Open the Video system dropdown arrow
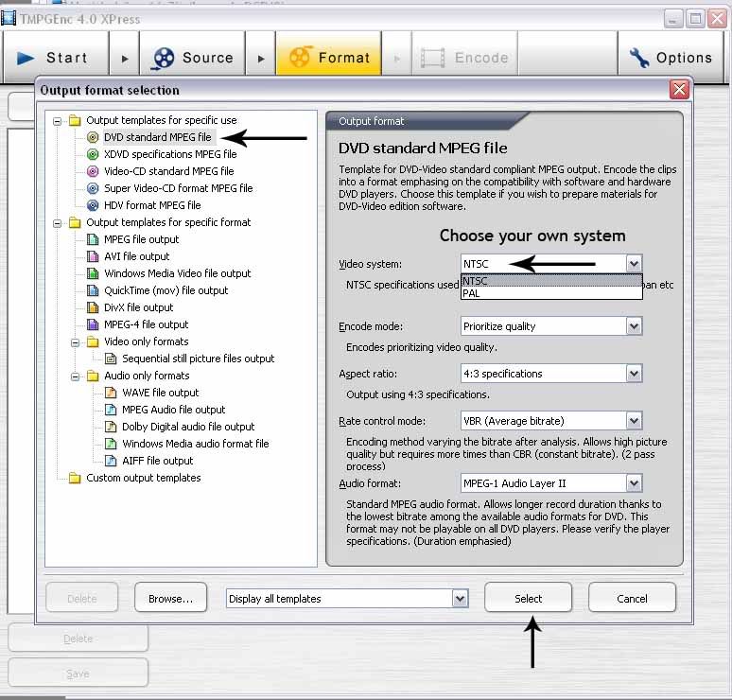The width and height of the screenshot is (732, 700). 634,264
